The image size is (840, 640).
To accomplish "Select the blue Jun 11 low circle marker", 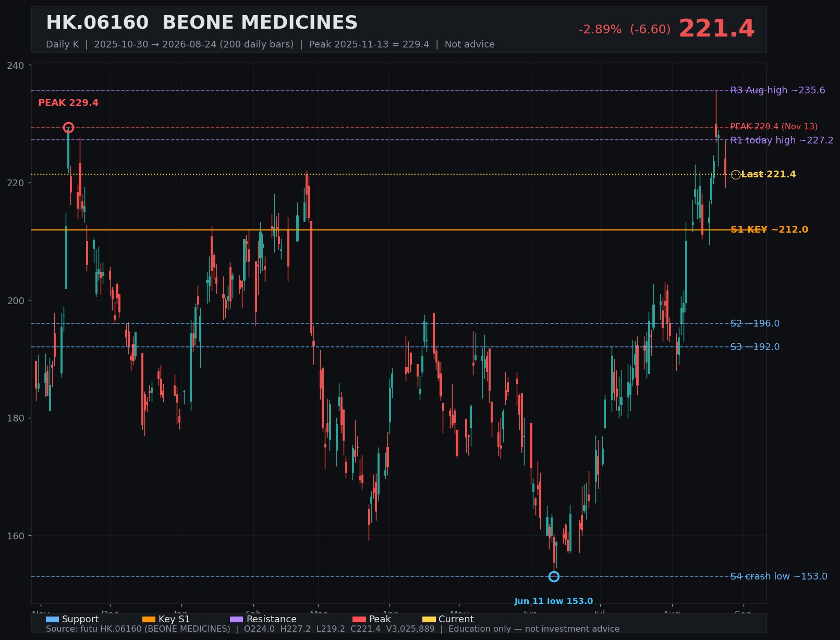I will [x=554, y=576].
